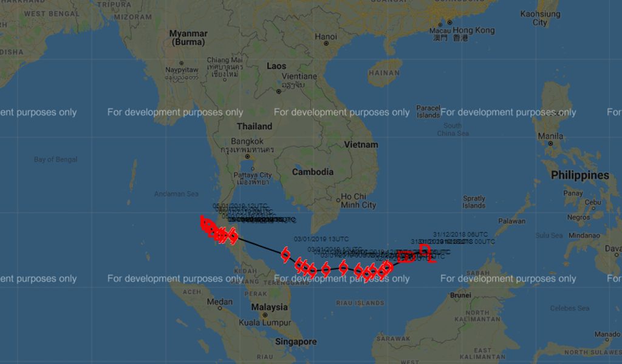Click the Vientiane capital dot marker
Screen dimensions: 622x364
click(279, 92)
